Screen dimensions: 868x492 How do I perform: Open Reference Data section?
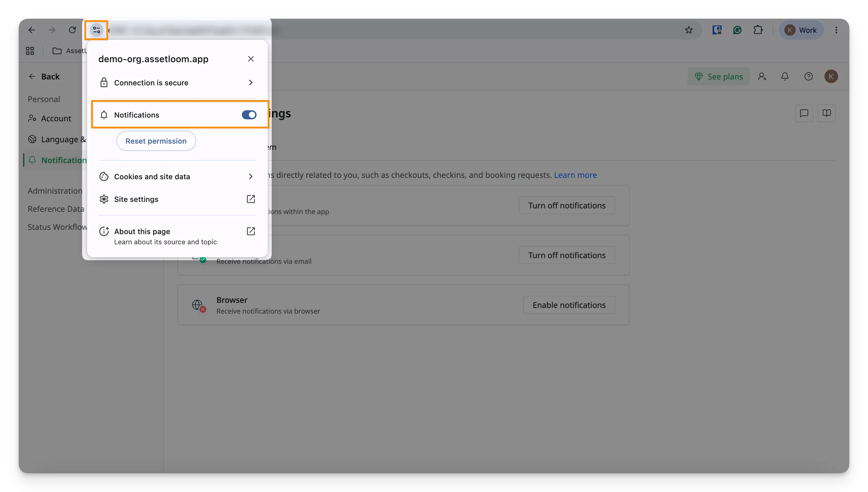[x=56, y=209]
